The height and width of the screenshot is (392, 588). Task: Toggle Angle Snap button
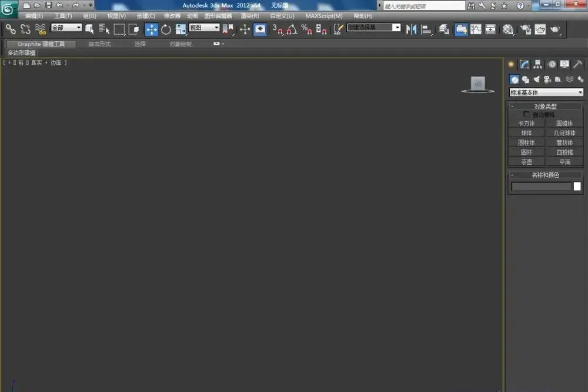pos(292,29)
